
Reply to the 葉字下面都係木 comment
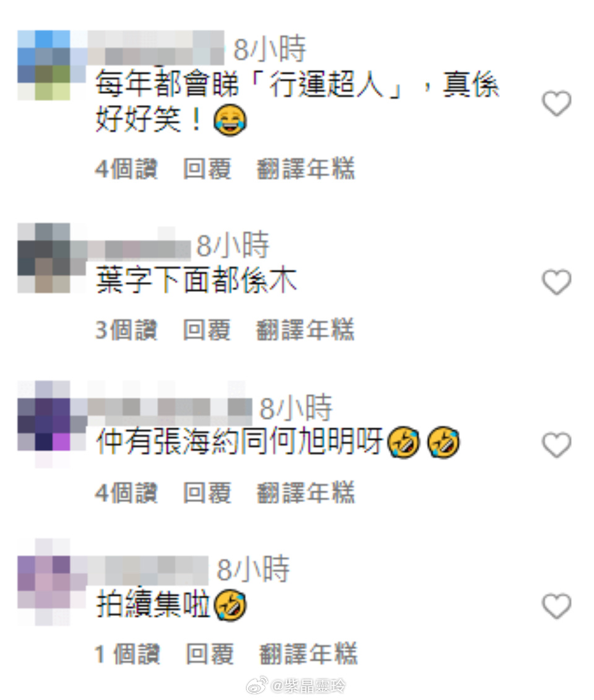(x=207, y=330)
